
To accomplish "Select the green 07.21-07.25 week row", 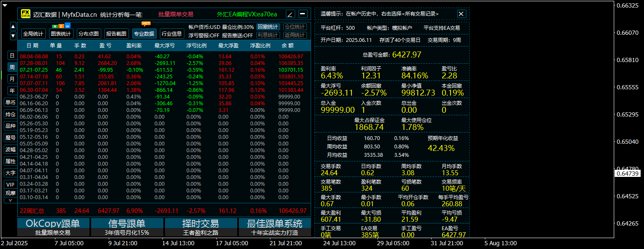I will coord(164,70).
